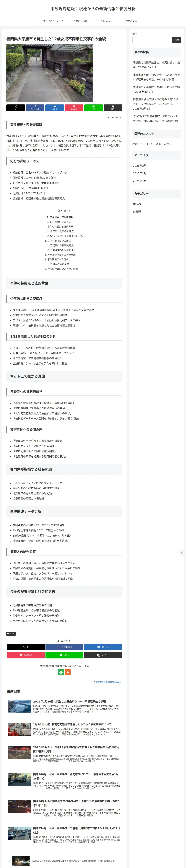186x868 pixels.
Task: Jump to TOC item 少年法と刑法の交錯点
Action: click(x=62, y=231)
